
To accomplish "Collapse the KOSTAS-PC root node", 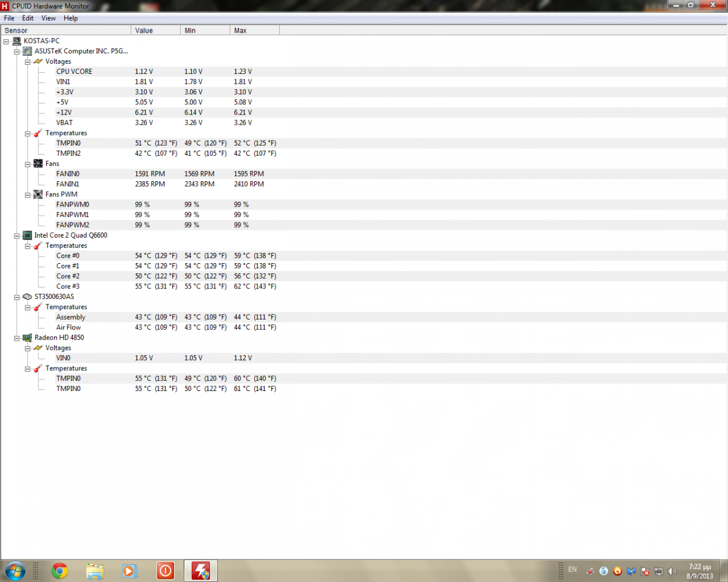I will pyautogui.click(x=6, y=41).
